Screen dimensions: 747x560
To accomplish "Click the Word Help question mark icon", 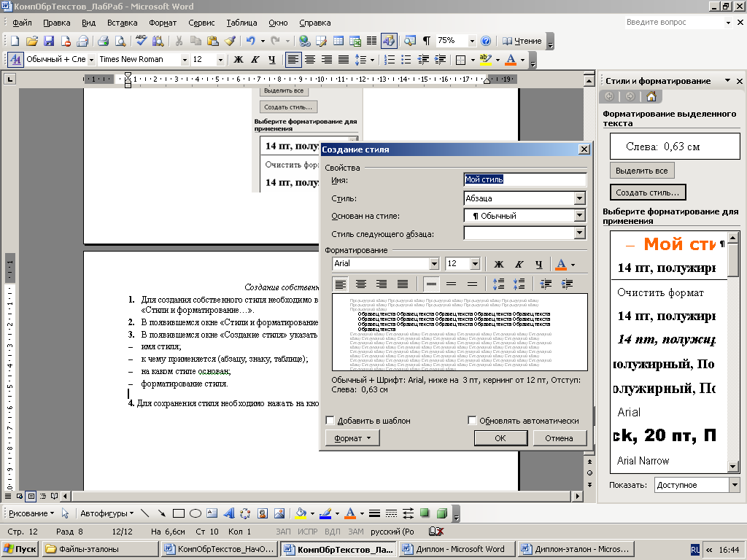I will pyautogui.click(x=485, y=42).
